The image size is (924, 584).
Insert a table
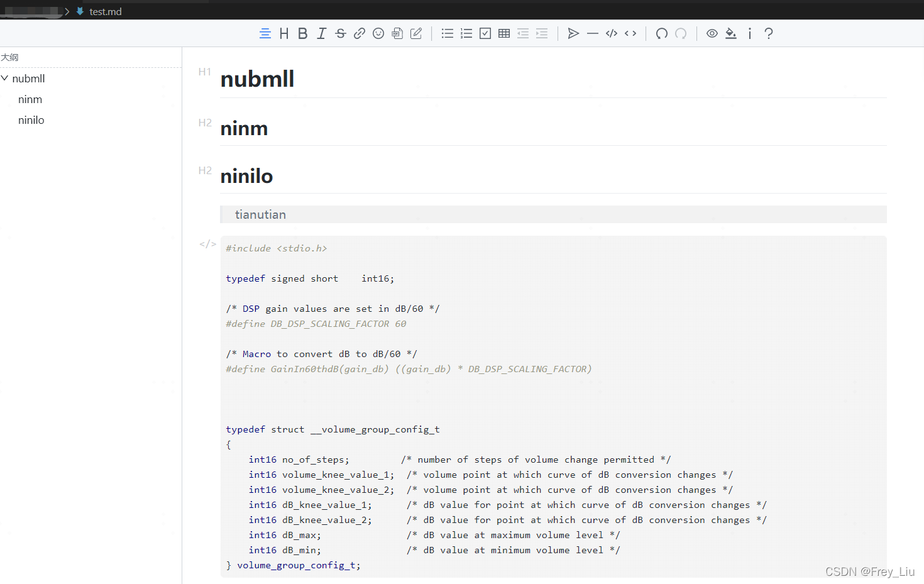[x=503, y=33]
